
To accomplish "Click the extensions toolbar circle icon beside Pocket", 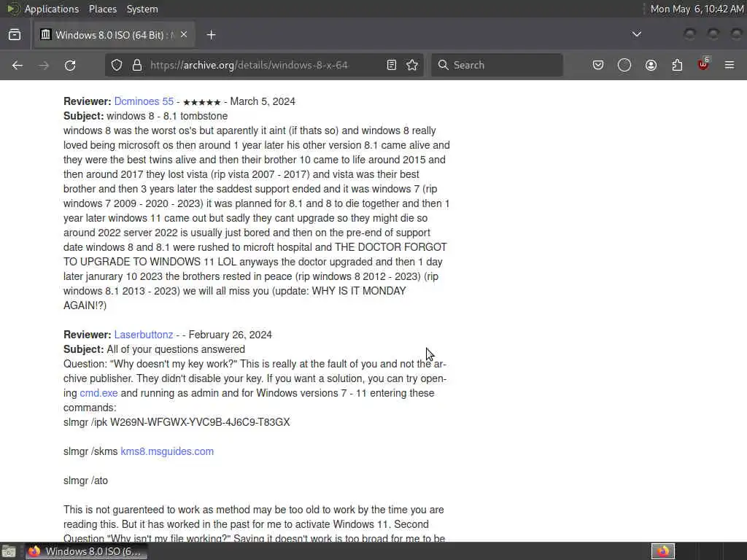I will pyautogui.click(x=624, y=65).
